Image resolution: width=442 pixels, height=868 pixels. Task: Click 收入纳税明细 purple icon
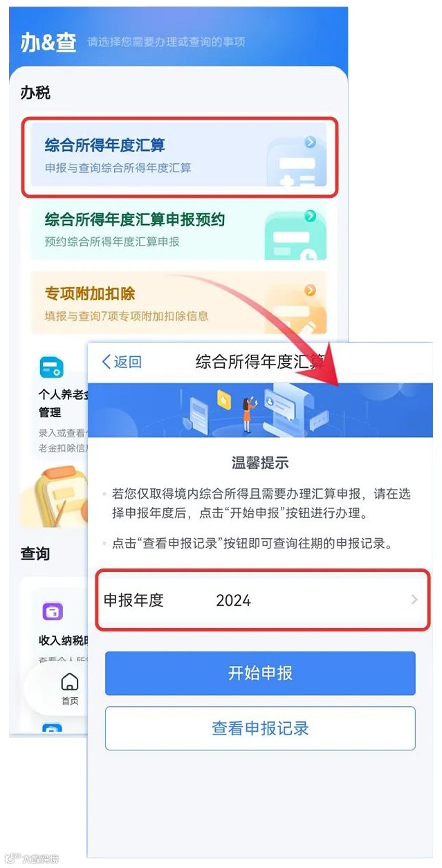click(53, 611)
